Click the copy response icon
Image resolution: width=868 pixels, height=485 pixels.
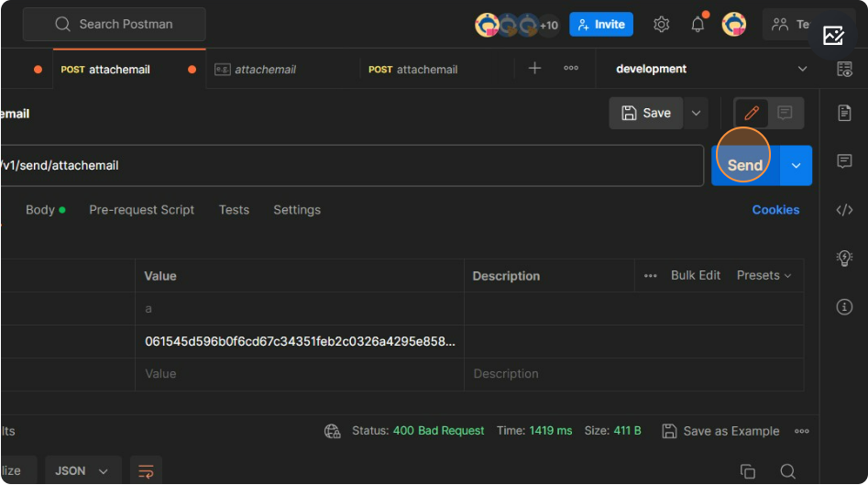click(x=748, y=471)
